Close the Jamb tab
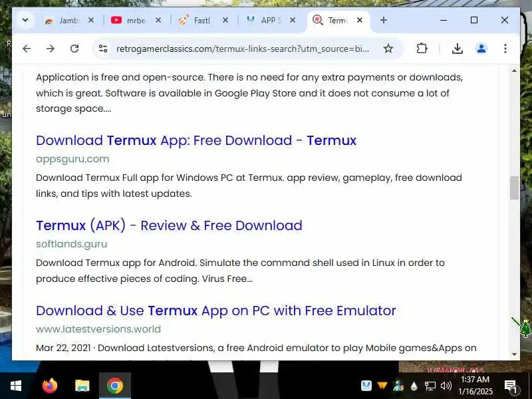 click(91, 21)
